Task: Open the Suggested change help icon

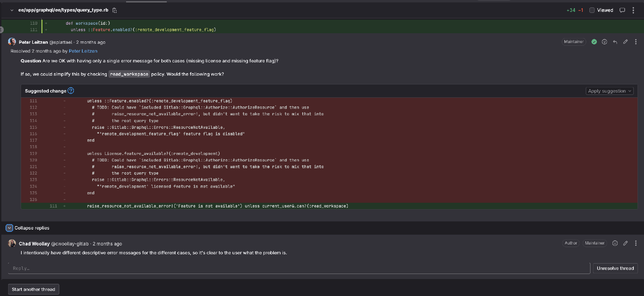Action: 71,91
